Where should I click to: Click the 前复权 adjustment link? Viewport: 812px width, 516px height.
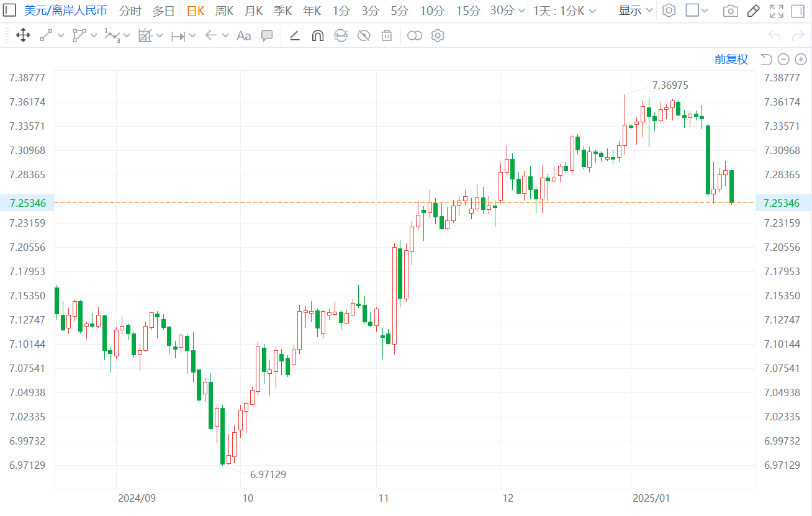731,59
